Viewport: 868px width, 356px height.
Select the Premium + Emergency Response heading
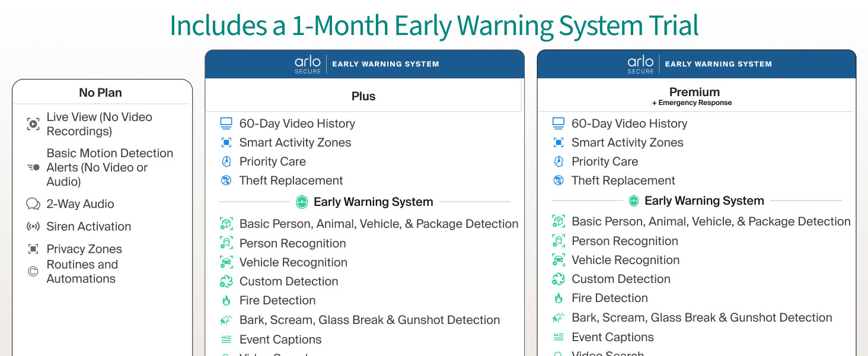tap(694, 96)
